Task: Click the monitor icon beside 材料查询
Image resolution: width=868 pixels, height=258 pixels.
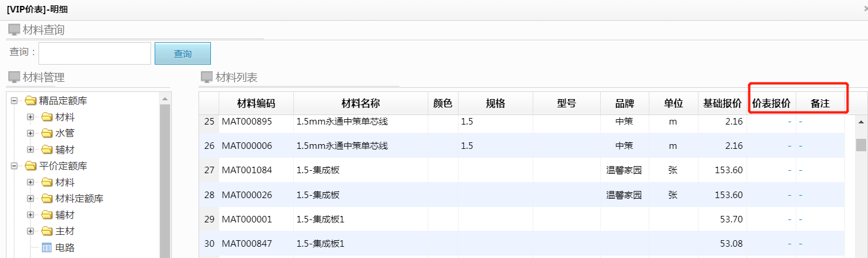Action: click(13, 30)
